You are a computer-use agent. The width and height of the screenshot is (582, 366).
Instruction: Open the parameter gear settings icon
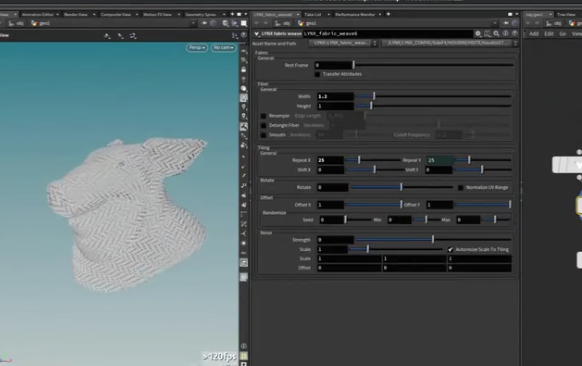click(478, 33)
